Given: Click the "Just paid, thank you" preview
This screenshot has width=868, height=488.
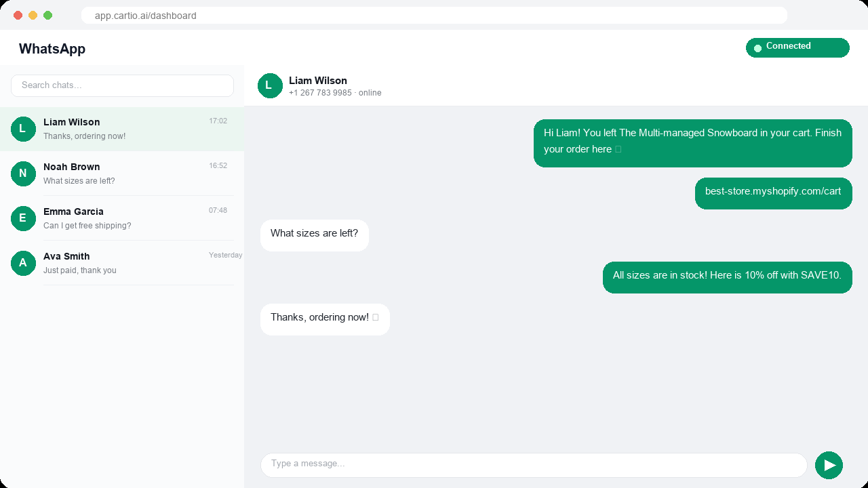Looking at the screenshot, I should coord(80,270).
